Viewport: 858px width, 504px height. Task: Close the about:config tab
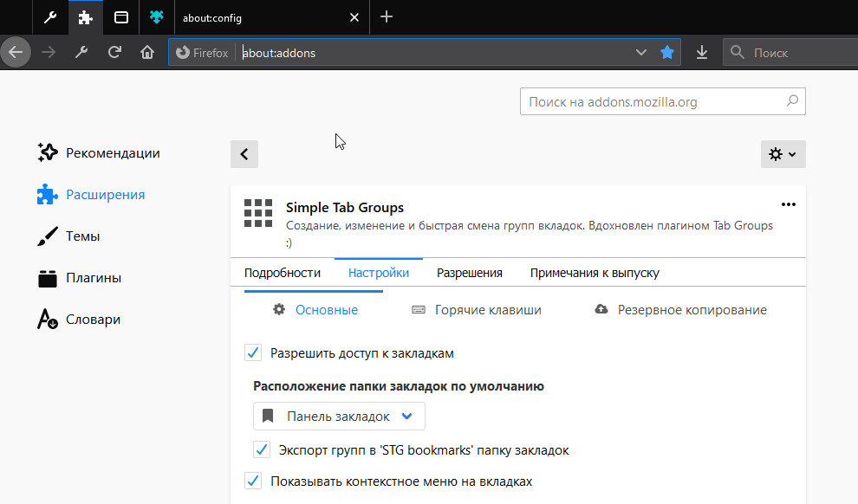coord(354,17)
